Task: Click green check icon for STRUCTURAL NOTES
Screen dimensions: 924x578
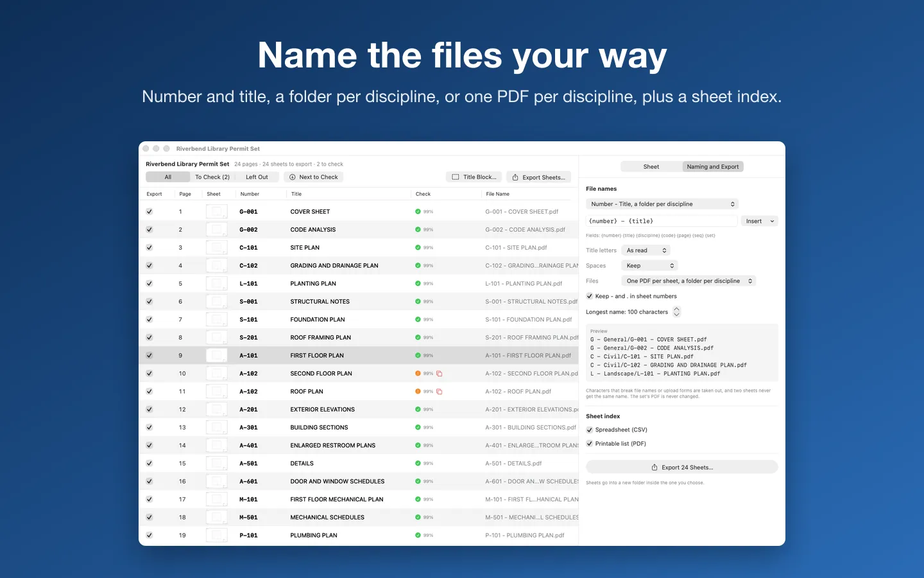Action: (x=418, y=301)
